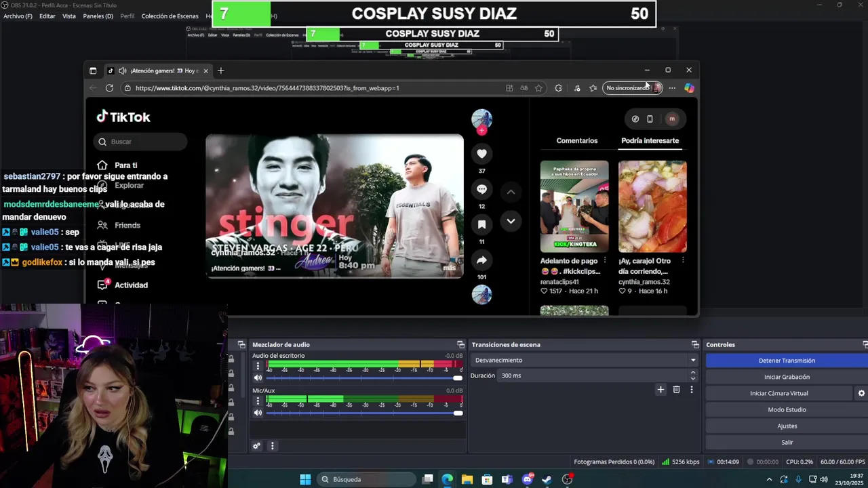Share the TikTok video via arrow icon
This screenshot has width=868, height=488.
pyautogui.click(x=481, y=260)
